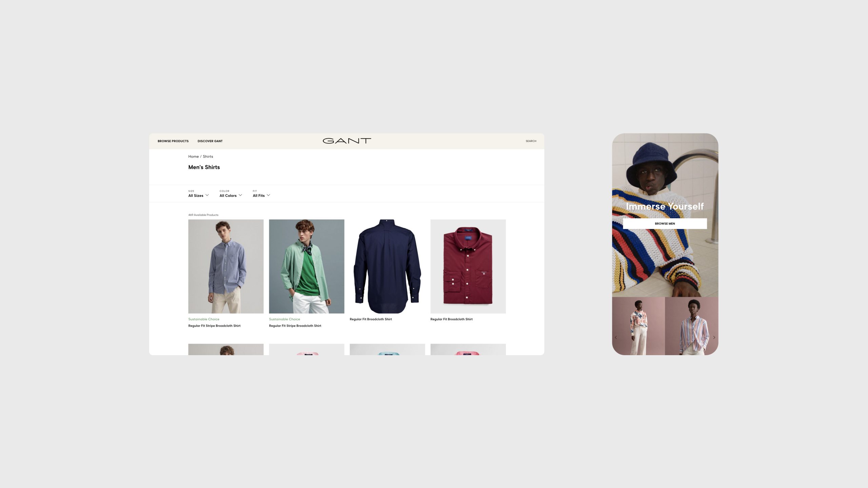Image resolution: width=868 pixels, height=488 pixels.
Task: Advance mobile carousel with right arrow
Action: [x=714, y=338]
